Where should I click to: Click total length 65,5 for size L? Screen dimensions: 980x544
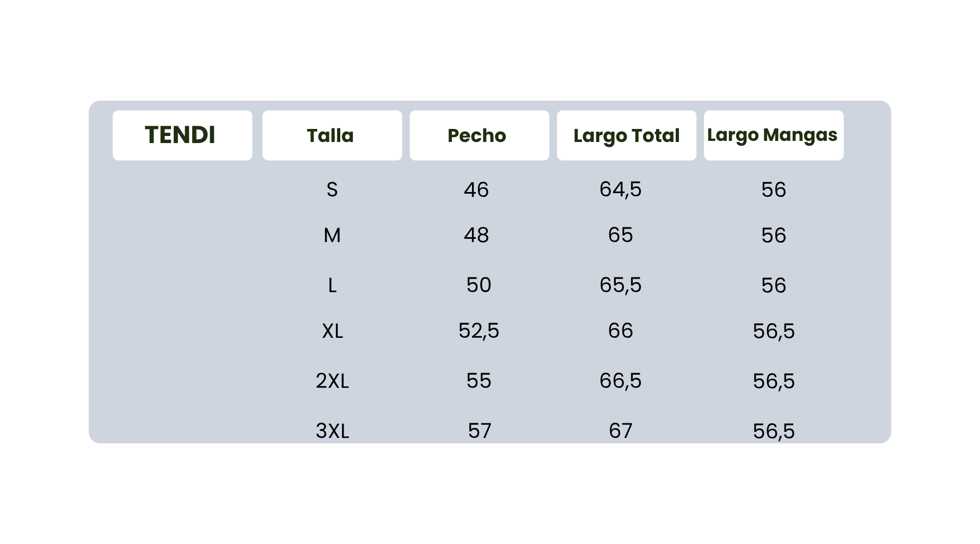[x=620, y=285]
